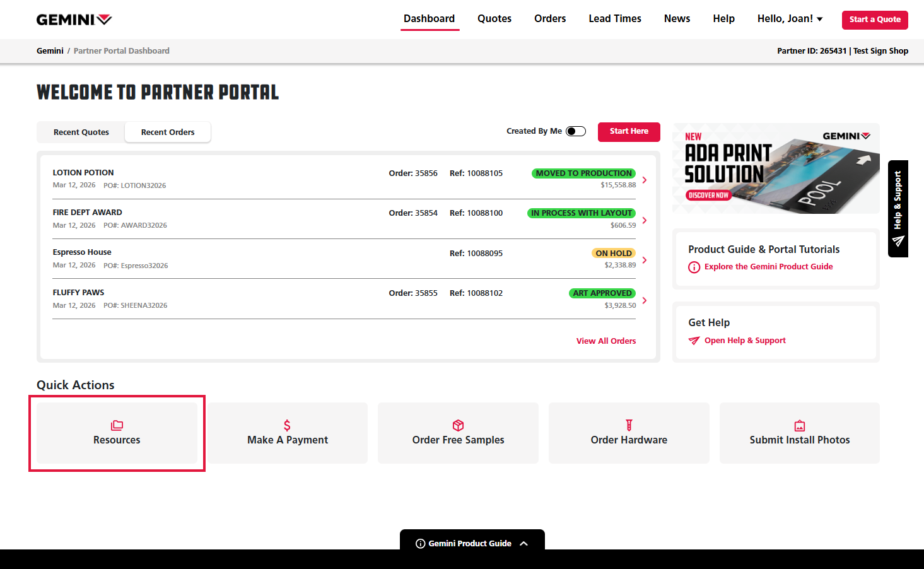The width and height of the screenshot is (924, 569).
Task: Toggle the Created By Me switch
Action: [x=575, y=131]
